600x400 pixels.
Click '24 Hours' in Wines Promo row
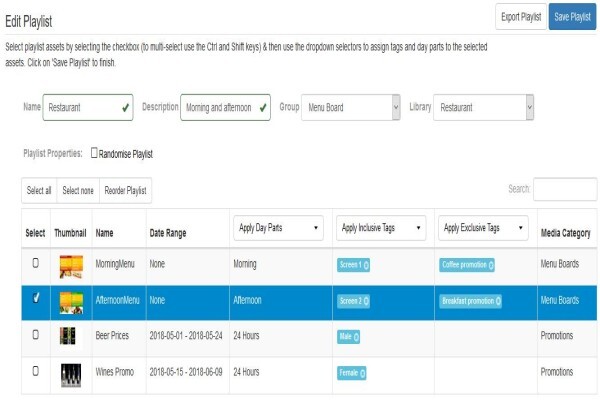[246, 372]
